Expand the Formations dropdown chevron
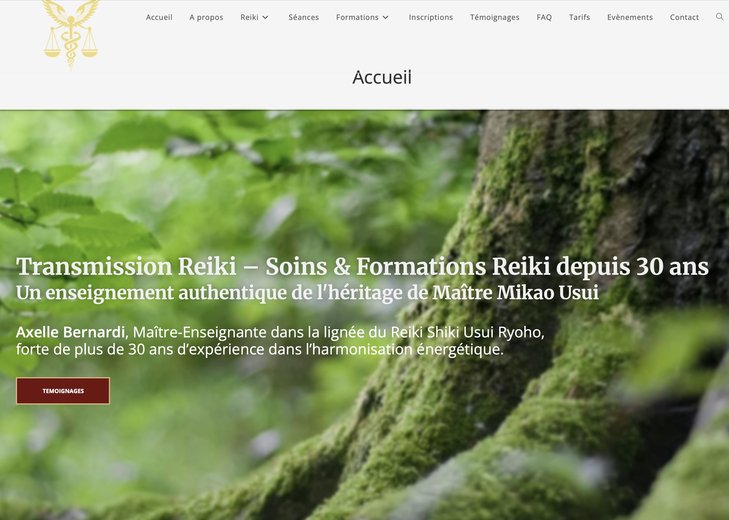Image resolution: width=729 pixels, height=520 pixels. 385,17
